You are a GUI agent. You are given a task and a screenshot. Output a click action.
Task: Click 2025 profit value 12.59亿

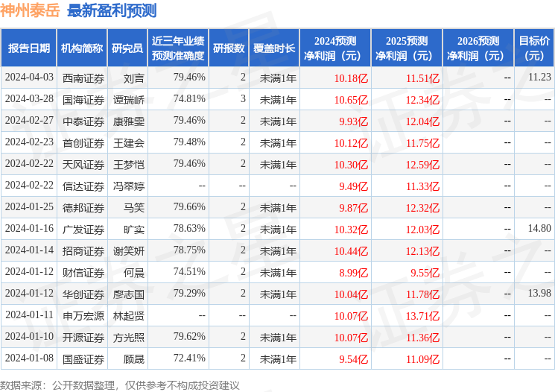pyautogui.click(x=422, y=165)
